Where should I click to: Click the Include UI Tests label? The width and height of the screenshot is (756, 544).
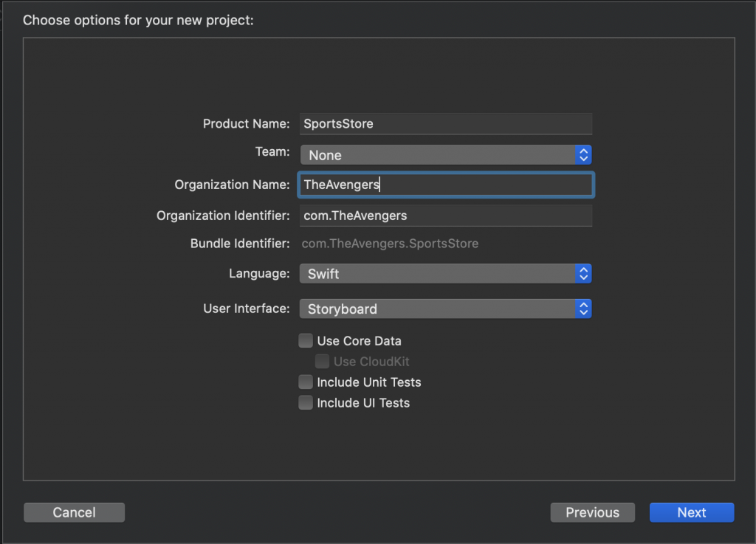(x=362, y=403)
